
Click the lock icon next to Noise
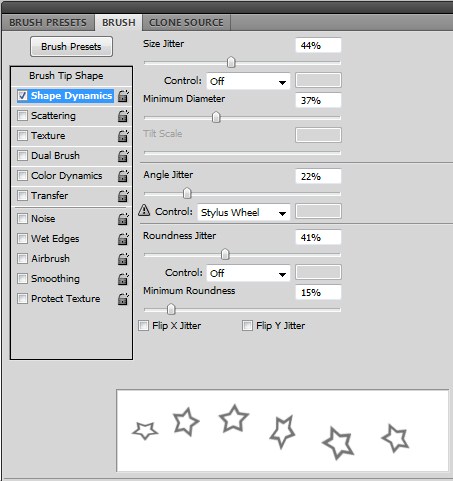coord(123,219)
